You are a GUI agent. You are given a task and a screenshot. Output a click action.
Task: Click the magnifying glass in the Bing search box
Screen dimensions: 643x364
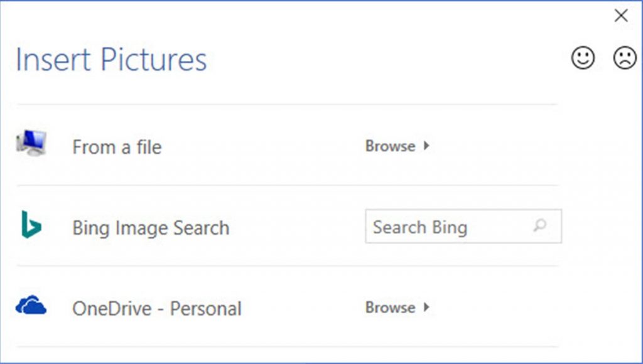pyautogui.click(x=540, y=227)
